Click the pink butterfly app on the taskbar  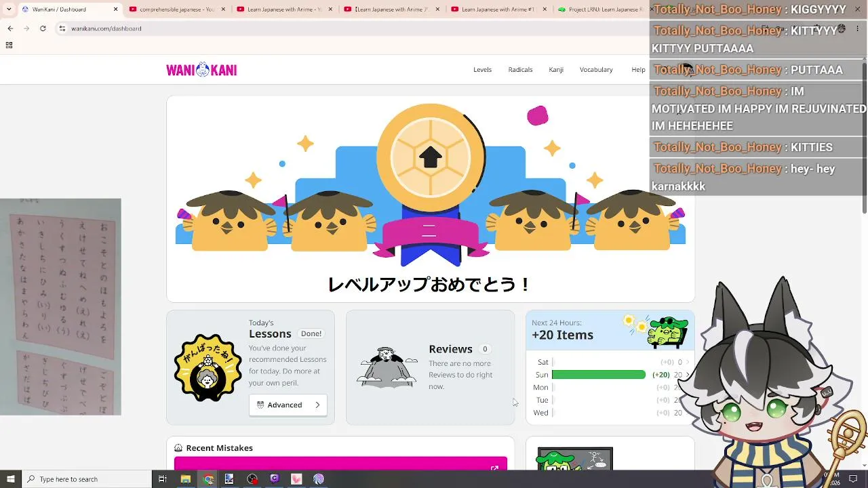tap(296, 479)
